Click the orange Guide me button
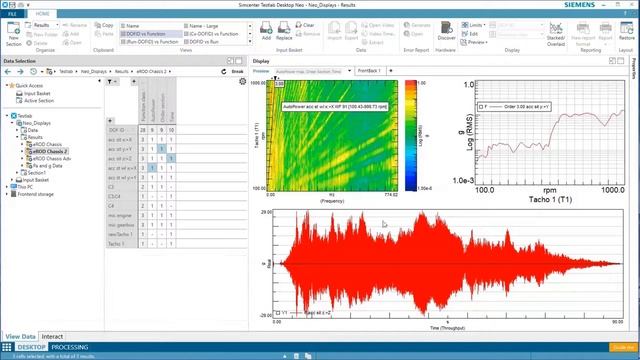 pos(623,347)
